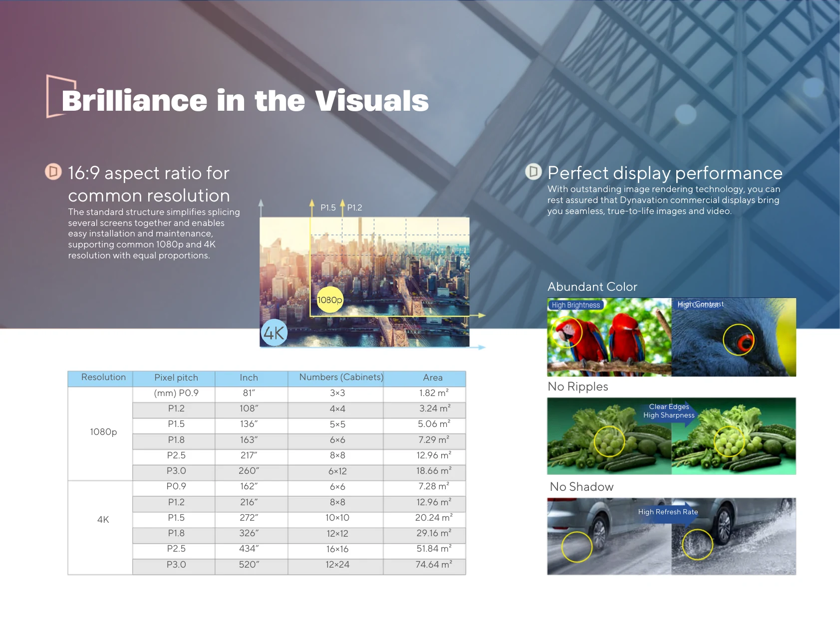
Task: Open the red parrots thumbnail
Action: (x=609, y=337)
